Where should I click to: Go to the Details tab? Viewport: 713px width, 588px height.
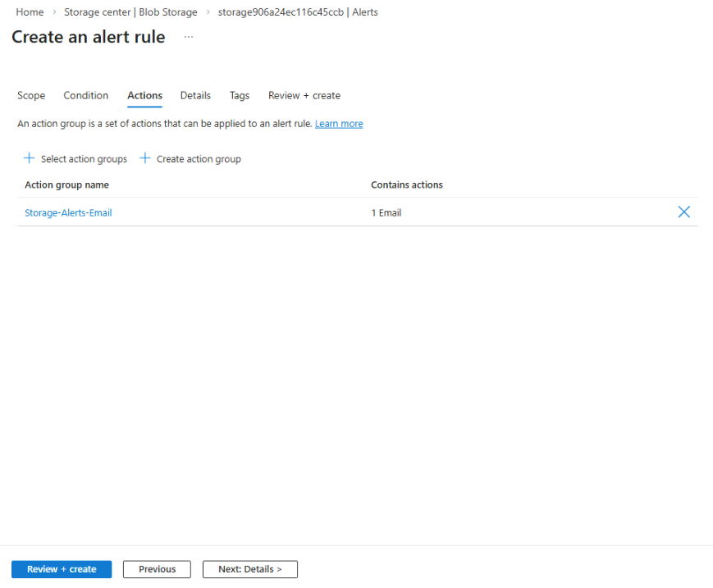point(195,96)
